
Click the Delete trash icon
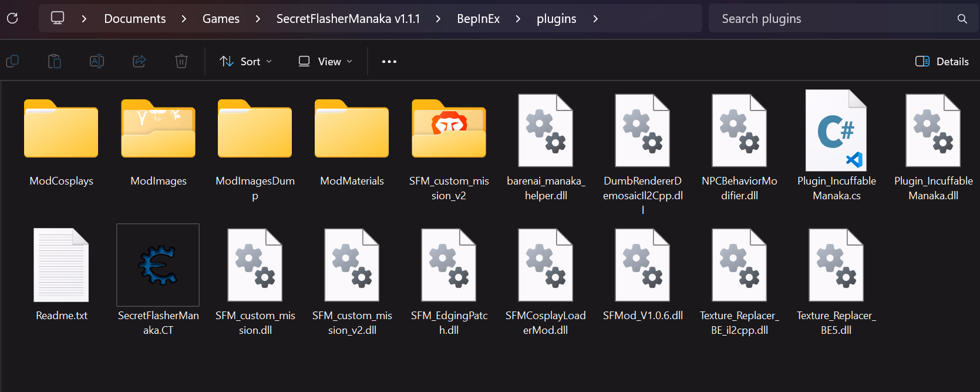click(x=181, y=61)
